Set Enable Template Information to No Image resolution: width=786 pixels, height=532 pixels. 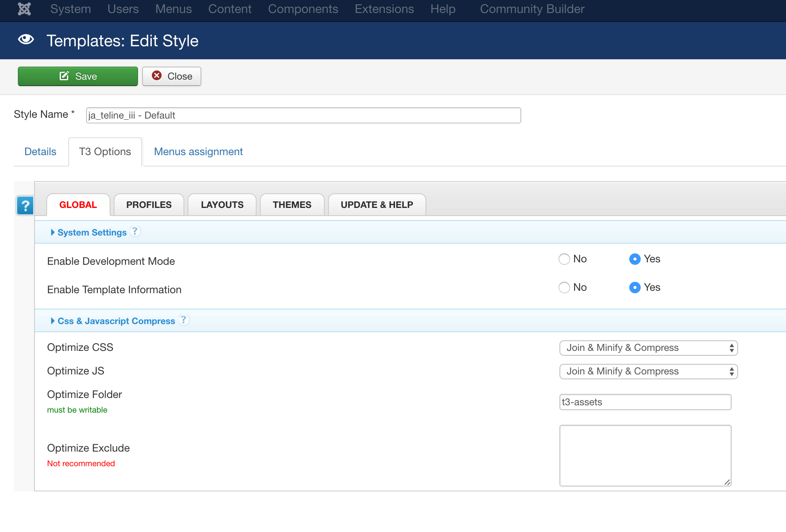564,288
